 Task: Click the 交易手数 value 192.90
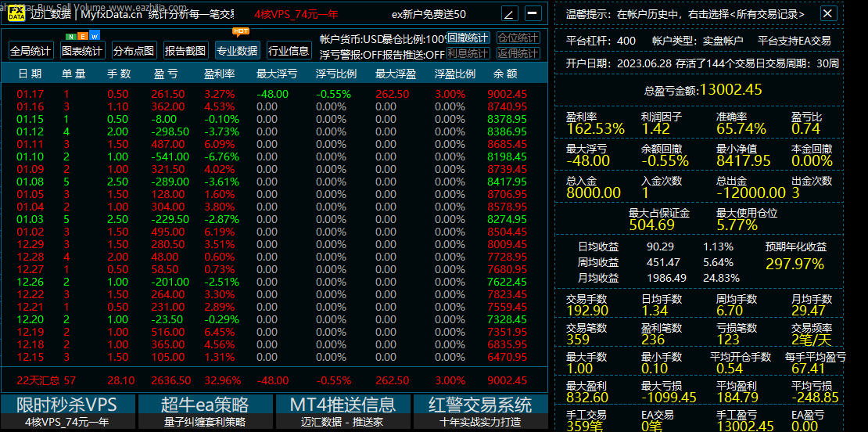coord(586,311)
